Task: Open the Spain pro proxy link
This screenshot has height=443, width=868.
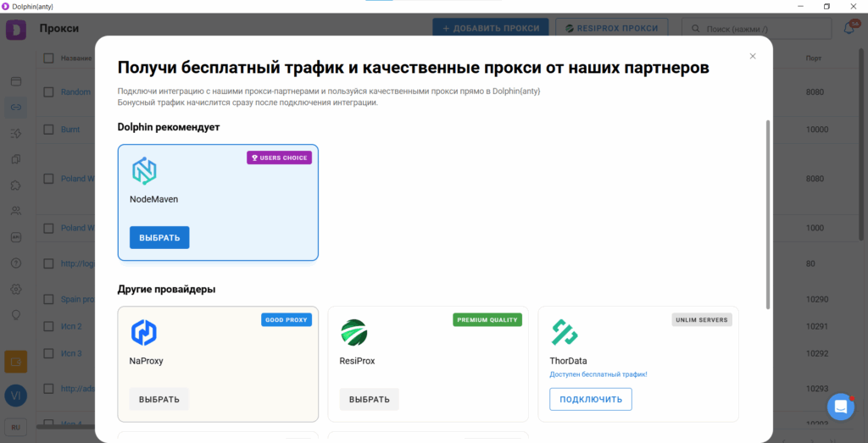Action: coord(78,300)
